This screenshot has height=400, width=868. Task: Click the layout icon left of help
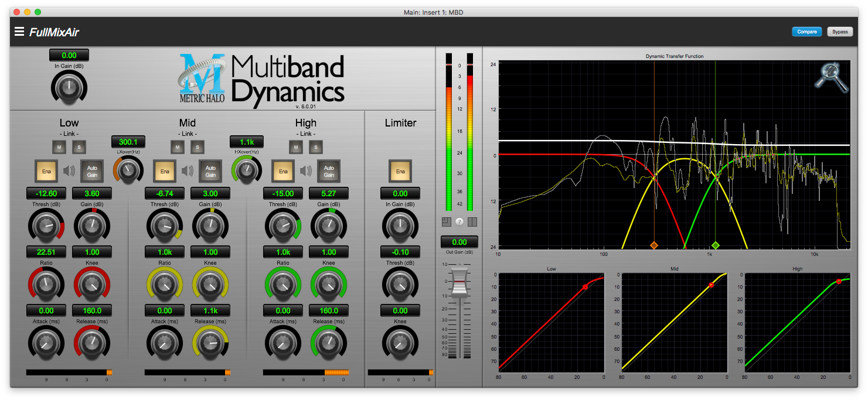(446, 222)
